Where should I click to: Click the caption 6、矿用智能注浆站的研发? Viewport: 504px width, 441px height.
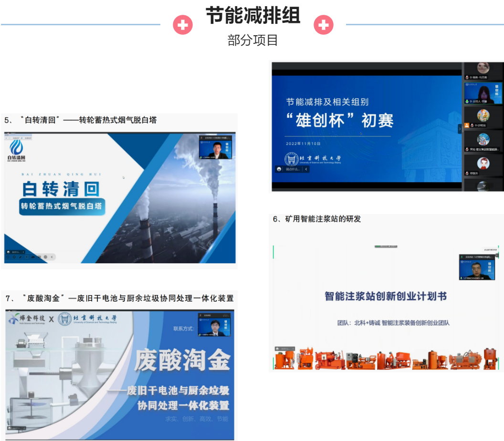pos(317,219)
